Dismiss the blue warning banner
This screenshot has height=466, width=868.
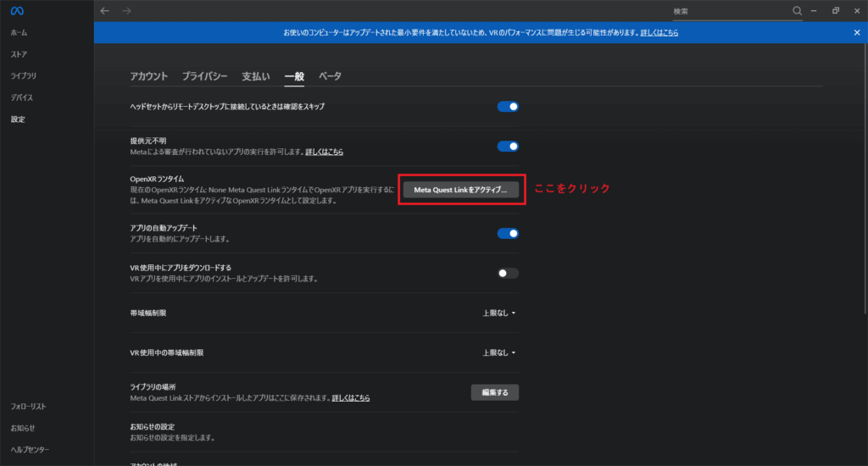pyautogui.click(x=857, y=33)
